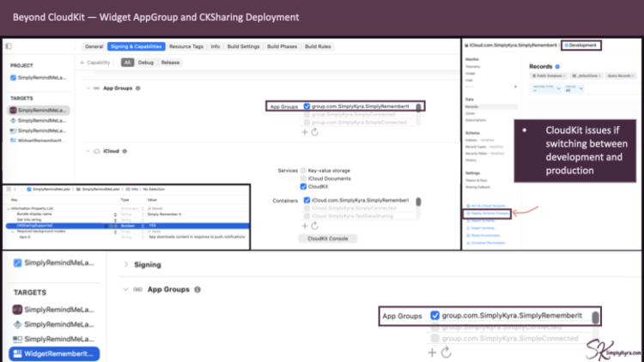Add app group with plus in enlarged lower panel
Image resolution: width=644 pixels, height=362 pixels.
(x=432, y=353)
